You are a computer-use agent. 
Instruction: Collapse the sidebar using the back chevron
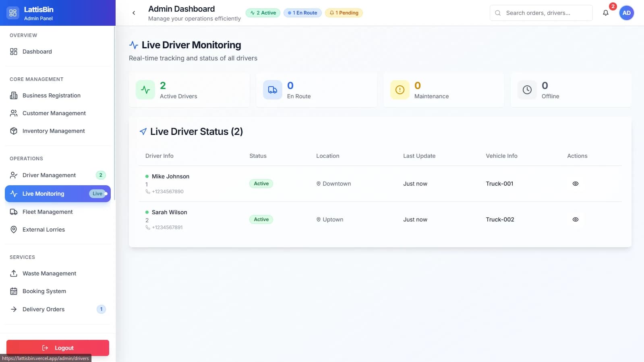pos(134,13)
